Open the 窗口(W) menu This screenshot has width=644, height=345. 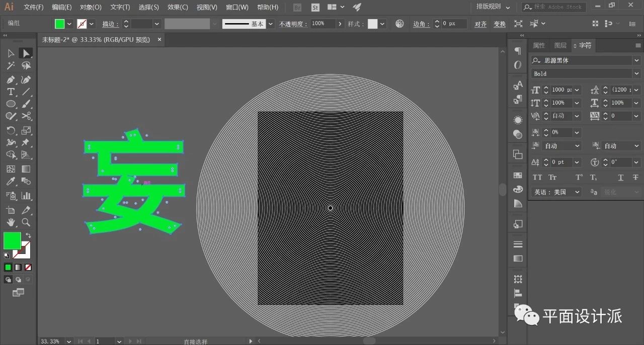coord(237,8)
